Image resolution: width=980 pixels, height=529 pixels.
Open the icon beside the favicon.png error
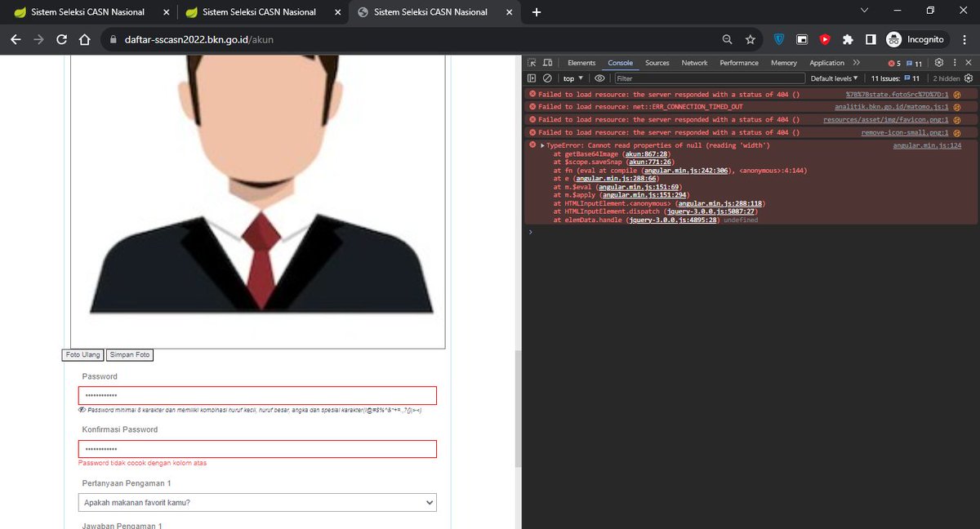956,120
